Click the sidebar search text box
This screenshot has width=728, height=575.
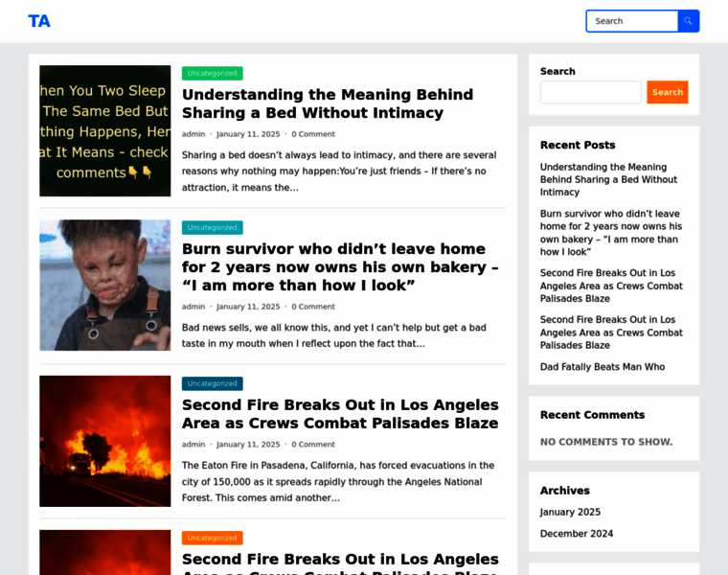click(x=591, y=92)
